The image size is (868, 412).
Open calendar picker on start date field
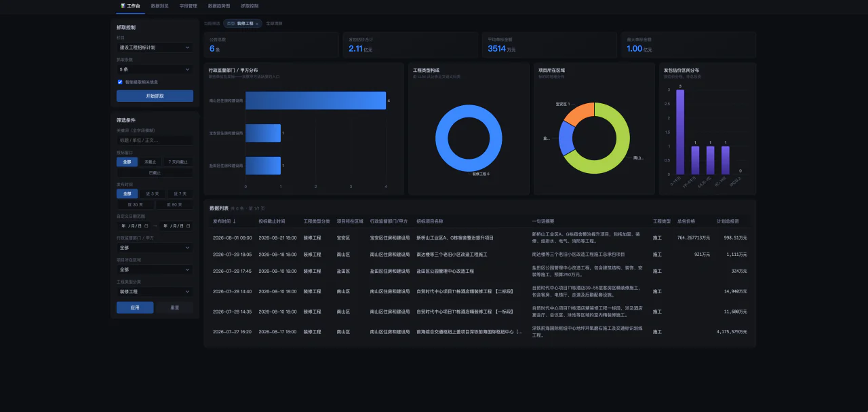click(x=146, y=226)
